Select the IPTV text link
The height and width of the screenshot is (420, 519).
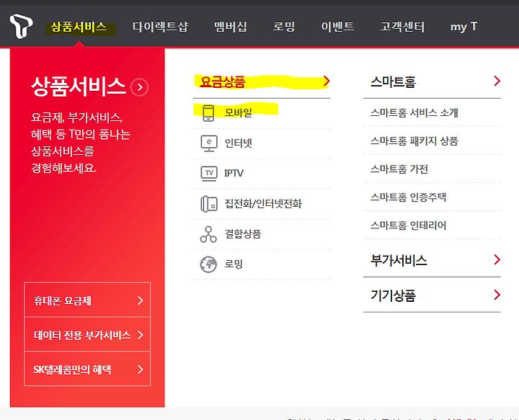point(234,173)
